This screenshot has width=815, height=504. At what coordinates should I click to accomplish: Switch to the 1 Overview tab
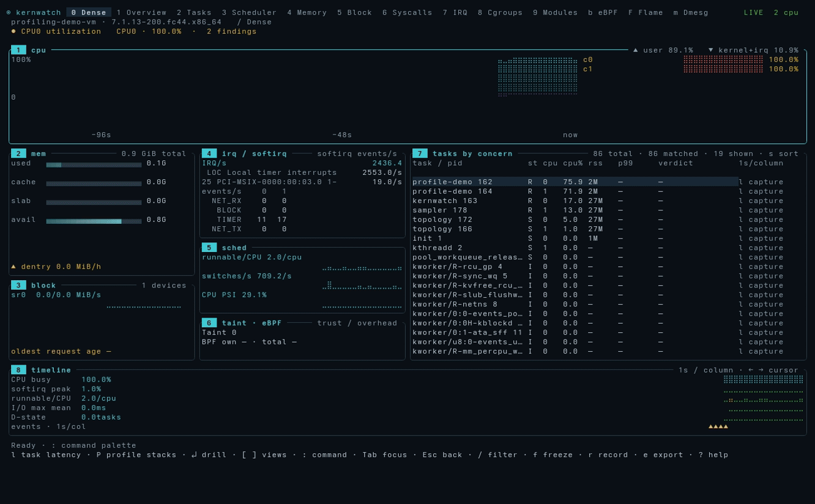(141, 12)
